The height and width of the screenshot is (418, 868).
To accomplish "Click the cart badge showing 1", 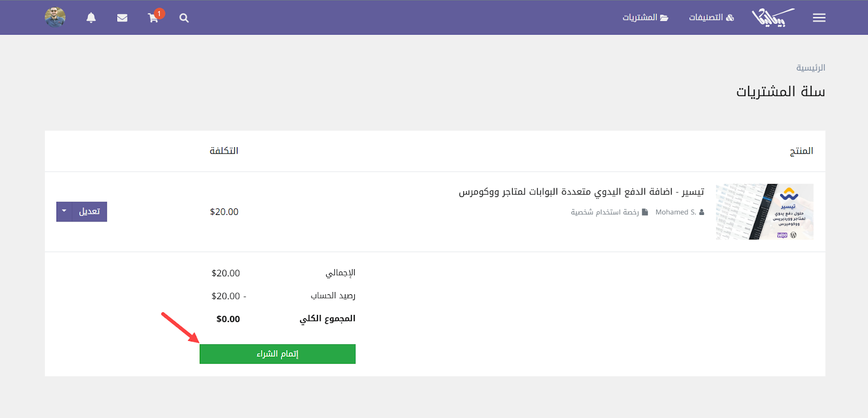I will [x=159, y=14].
